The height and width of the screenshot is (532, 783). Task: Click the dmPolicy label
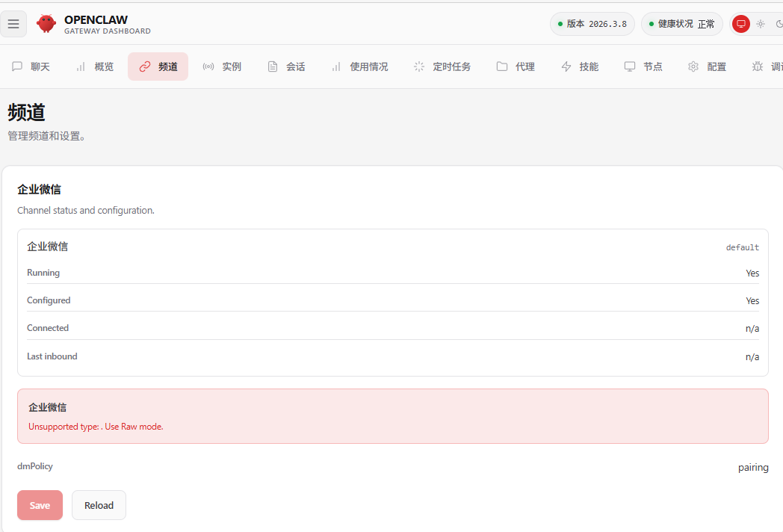coord(35,466)
